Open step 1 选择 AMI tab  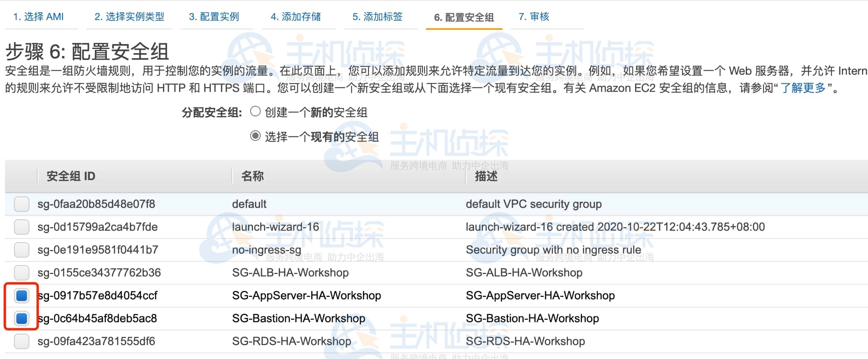(x=38, y=17)
